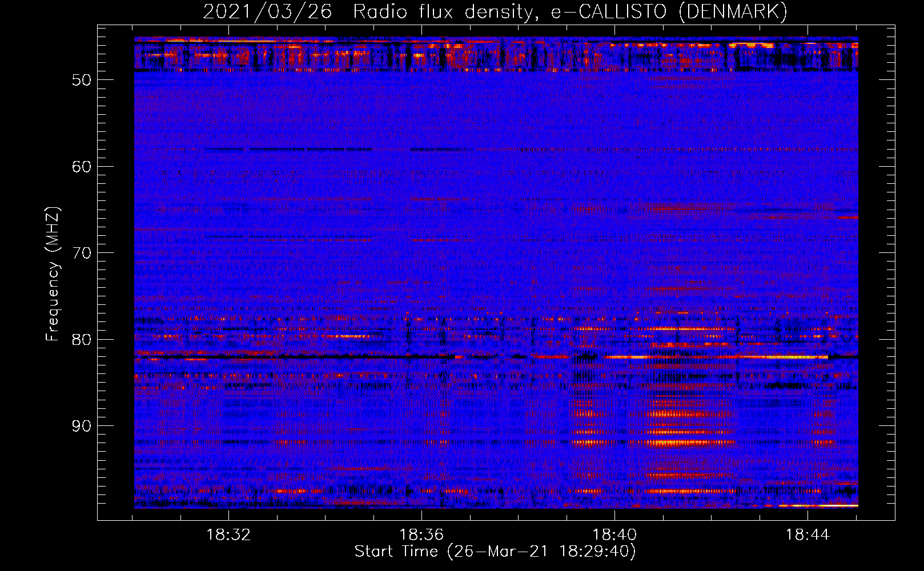Click the plot title '2021/03/26 Radio flux density'
The height and width of the screenshot is (571, 924).
(x=495, y=12)
